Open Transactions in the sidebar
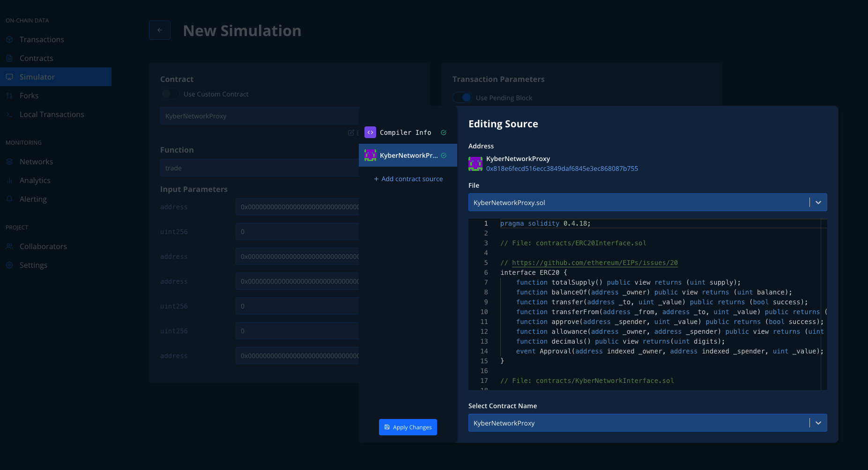 [x=56, y=39]
